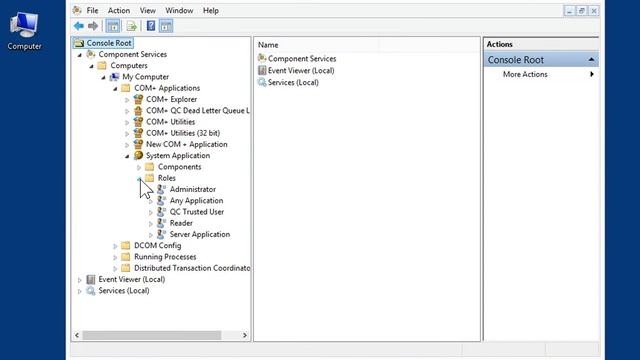The width and height of the screenshot is (640, 360).
Task: Click the Forward arrow toolbar icon
Action: (93, 26)
